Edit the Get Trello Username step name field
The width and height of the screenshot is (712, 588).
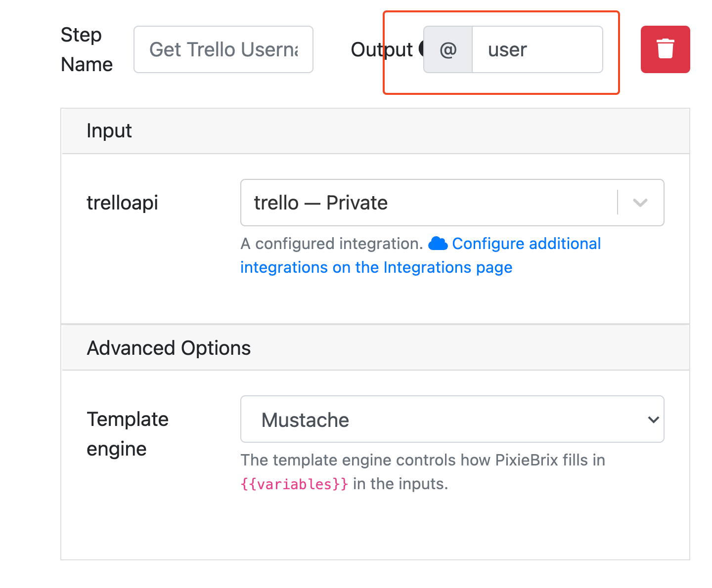(223, 49)
